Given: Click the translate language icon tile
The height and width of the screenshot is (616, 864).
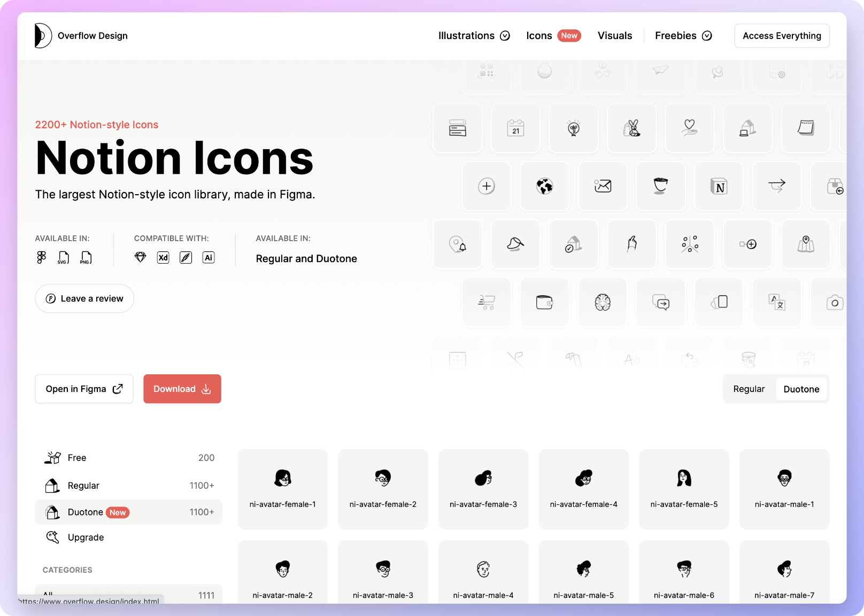Looking at the screenshot, I should coord(777,302).
